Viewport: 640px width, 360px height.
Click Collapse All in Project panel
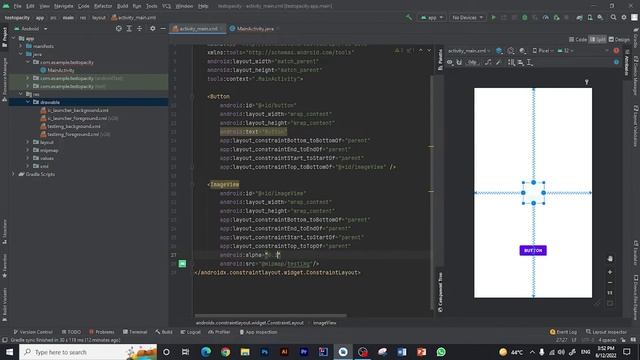[140, 29]
